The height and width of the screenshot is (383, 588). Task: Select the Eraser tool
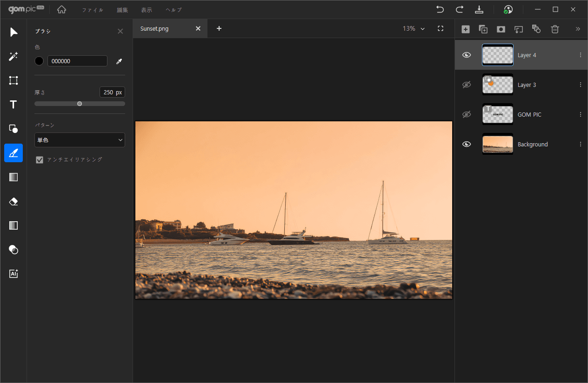click(x=13, y=201)
